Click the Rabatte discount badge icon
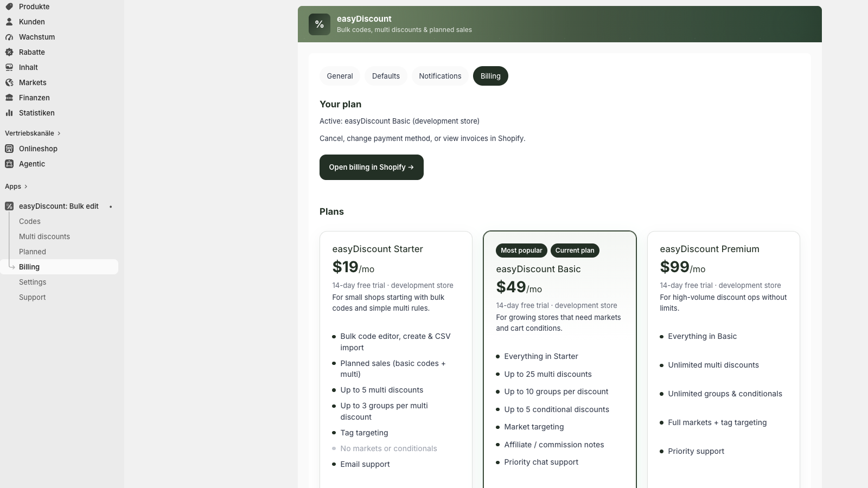 coord(9,52)
